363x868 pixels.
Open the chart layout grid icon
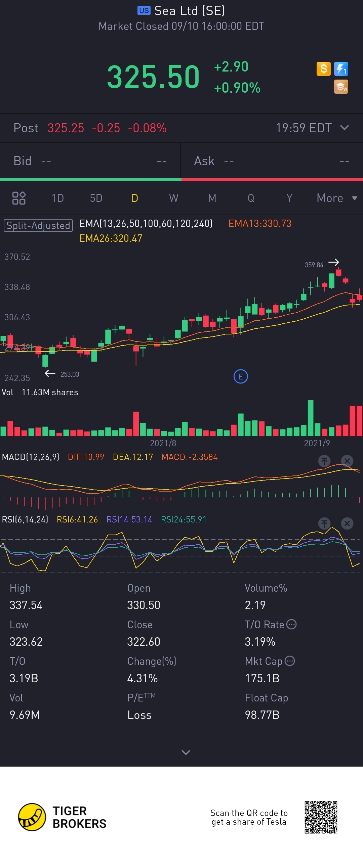[x=19, y=198]
